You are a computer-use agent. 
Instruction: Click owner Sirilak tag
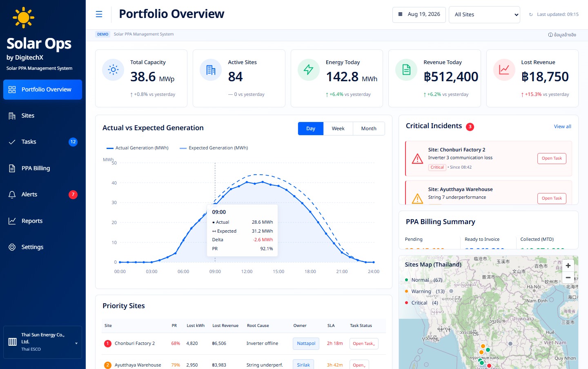(x=303, y=365)
